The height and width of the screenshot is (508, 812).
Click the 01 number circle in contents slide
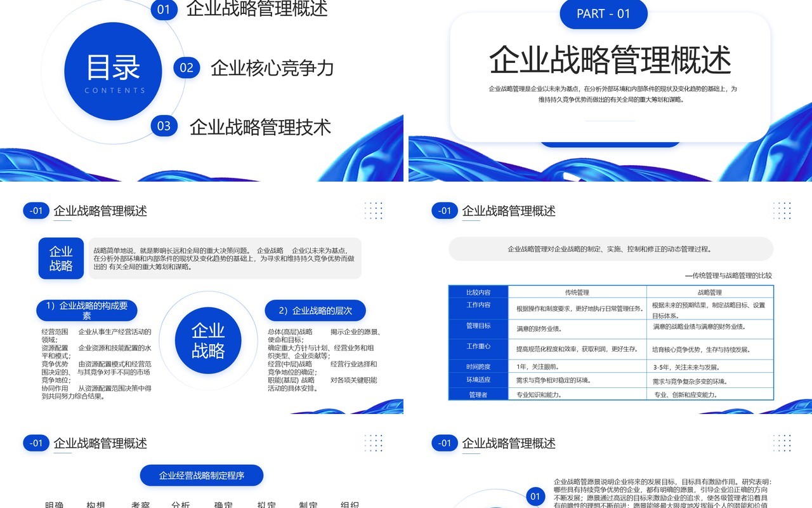(x=164, y=10)
